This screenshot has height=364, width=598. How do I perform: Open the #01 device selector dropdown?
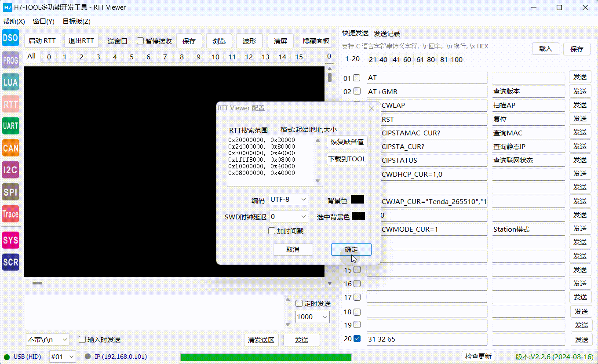(62, 357)
